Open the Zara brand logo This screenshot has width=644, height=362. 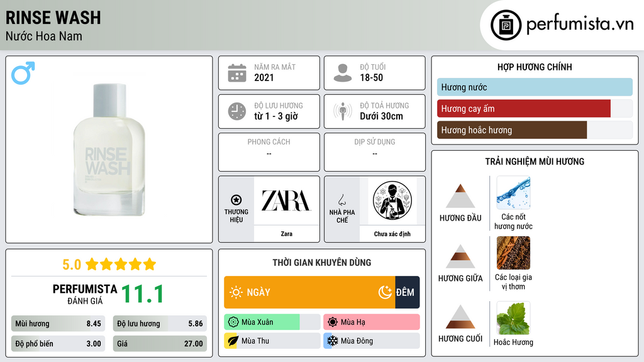point(286,200)
